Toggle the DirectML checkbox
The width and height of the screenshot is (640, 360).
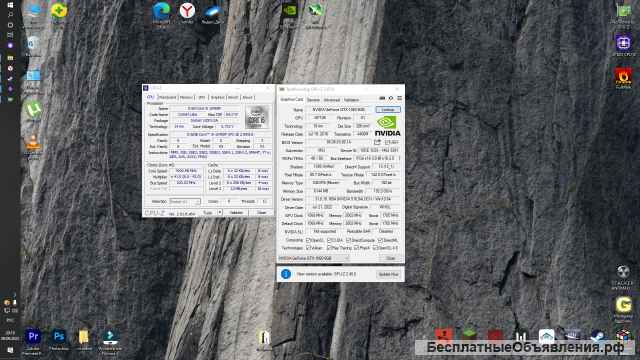point(380,240)
